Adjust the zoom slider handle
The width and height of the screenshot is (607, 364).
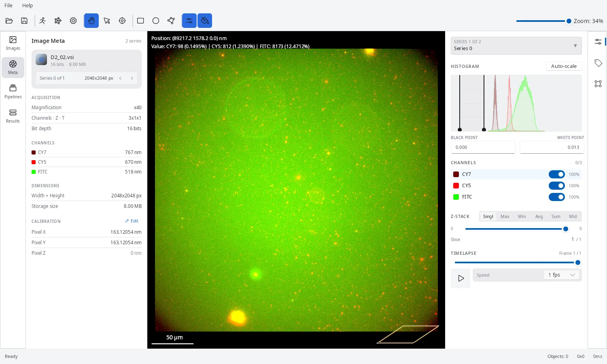[x=569, y=21]
